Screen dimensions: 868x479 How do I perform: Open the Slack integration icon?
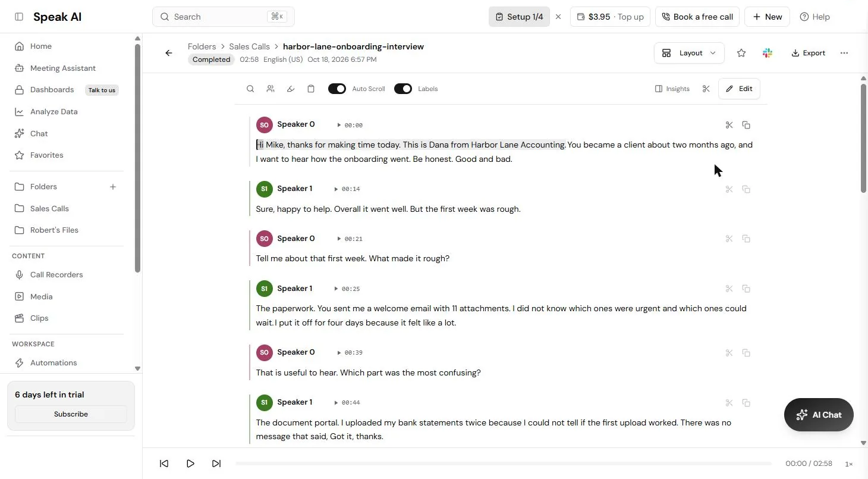768,53
